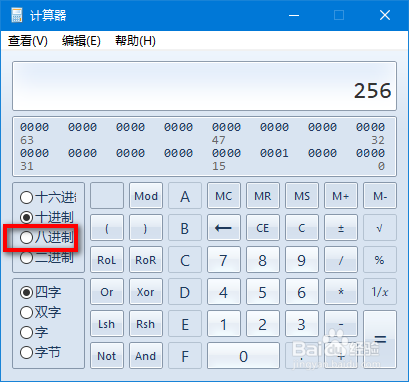Screen dimensions: 409x382
Task: Click the number 0 key
Action: click(x=243, y=356)
